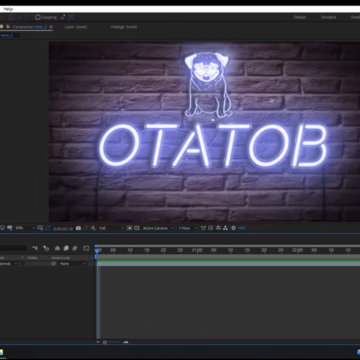This screenshot has height=360, width=360.
Task: Click the zoom out mountain icon in timeline
Action: click(98, 342)
